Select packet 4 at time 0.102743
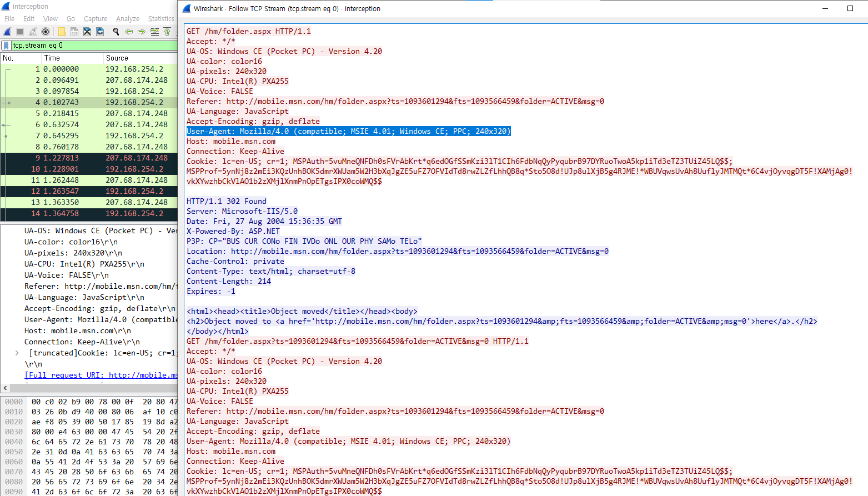This screenshot has width=868, height=496. (x=89, y=102)
